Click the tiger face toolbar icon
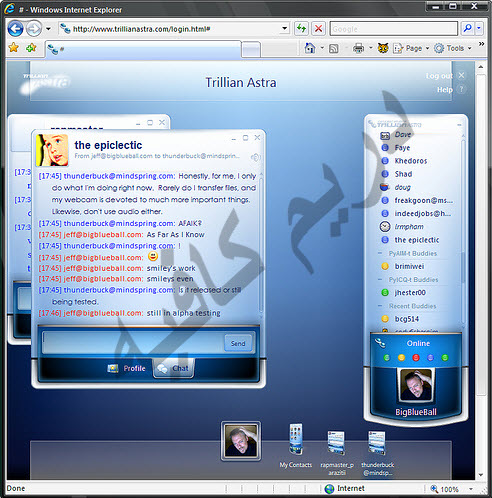Viewport: 492px width, 498px height. point(383,49)
